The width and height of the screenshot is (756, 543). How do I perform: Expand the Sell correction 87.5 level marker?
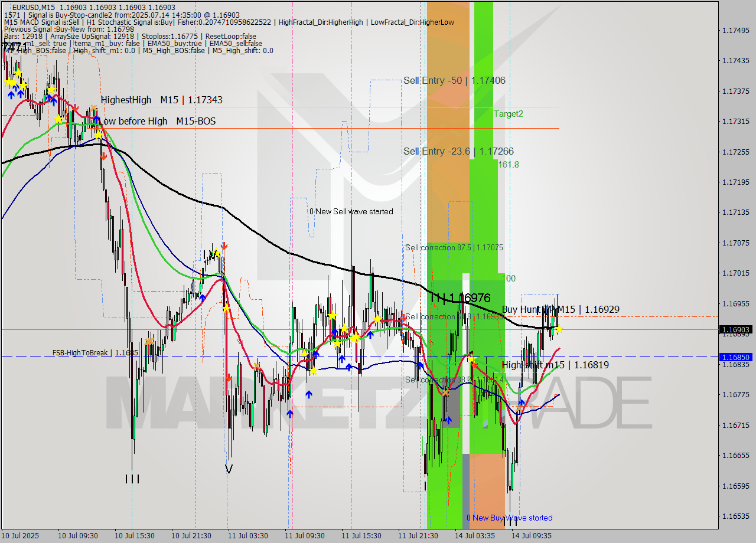pyautogui.click(x=453, y=247)
